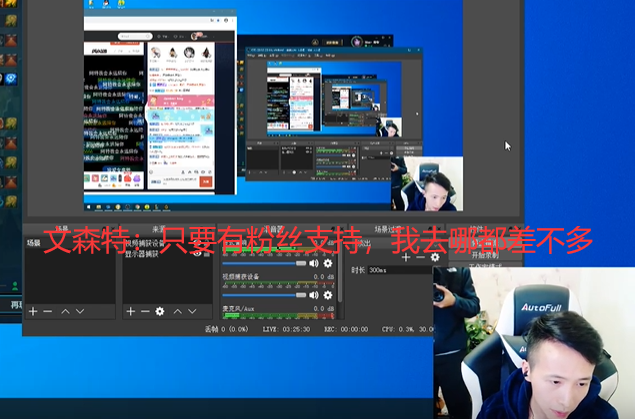Click the 视频捕获设备 volume slider
Viewport: 635px width, 419px height.
click(x=264, y=295)
